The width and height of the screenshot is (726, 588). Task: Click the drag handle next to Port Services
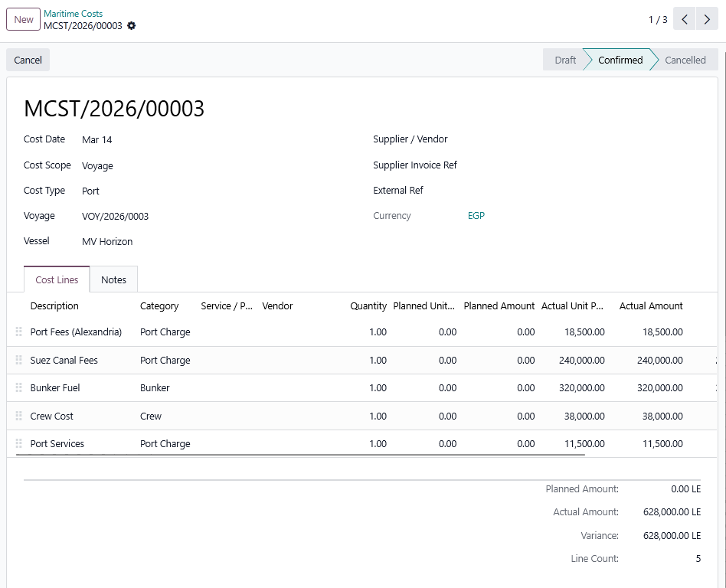pyautogui.click(x=17, y=443)
